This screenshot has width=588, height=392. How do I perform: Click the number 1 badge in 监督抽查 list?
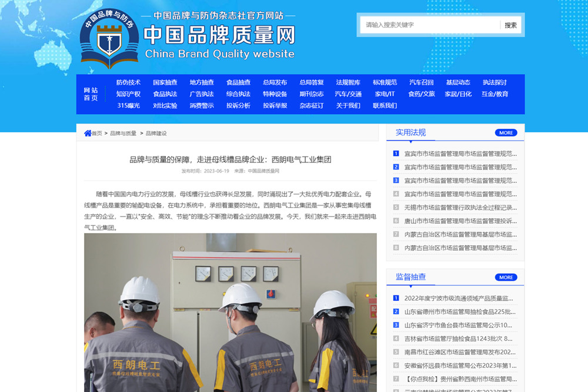coord(396,298)
